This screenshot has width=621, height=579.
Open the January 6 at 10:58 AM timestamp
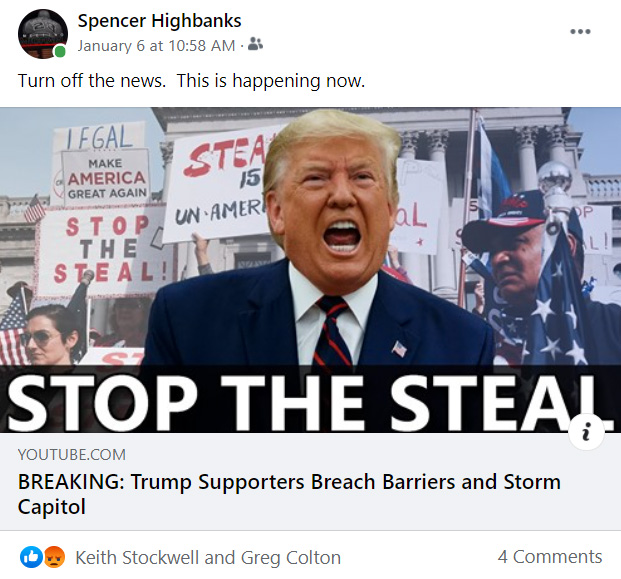(156, 46)
